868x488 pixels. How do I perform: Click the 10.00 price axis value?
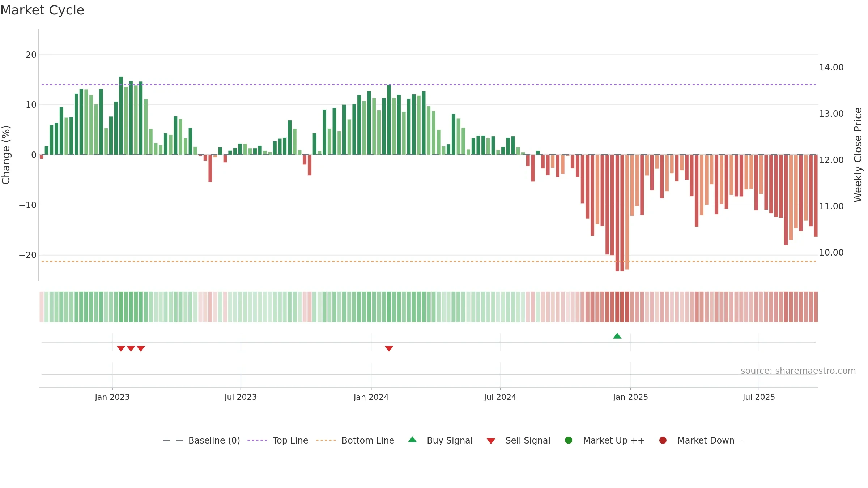click(831, 253)
